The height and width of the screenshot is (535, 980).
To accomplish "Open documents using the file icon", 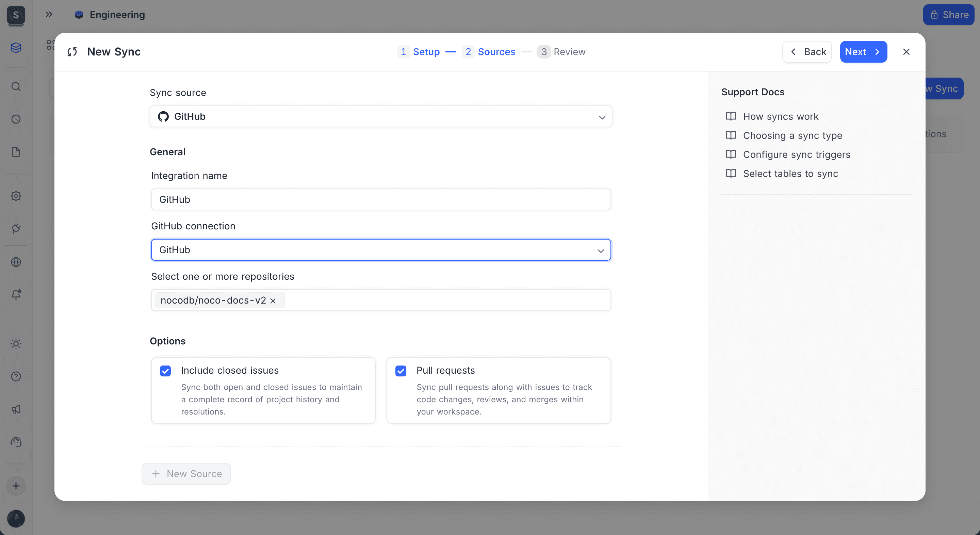I will [x=16, y=152].
